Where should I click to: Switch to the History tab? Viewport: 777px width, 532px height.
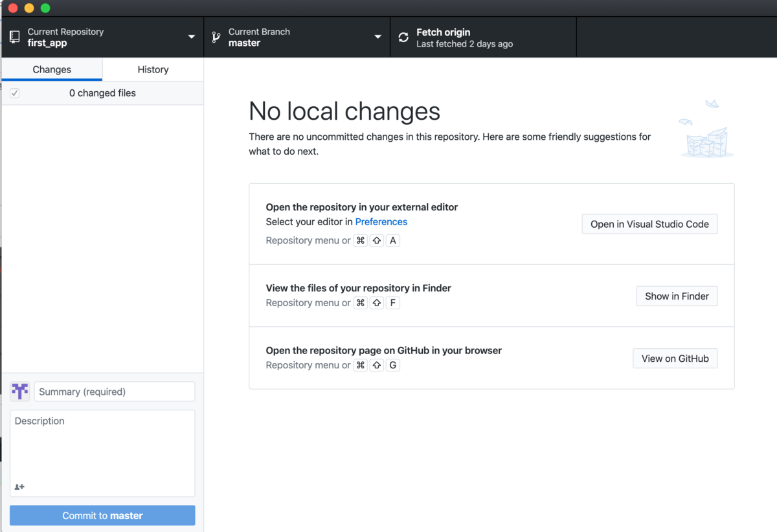pos(153,69)
